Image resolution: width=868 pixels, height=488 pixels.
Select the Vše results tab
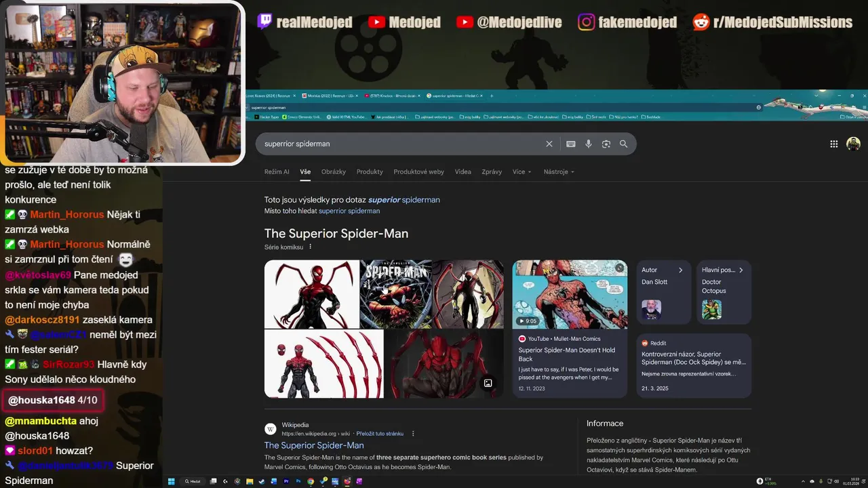[305, 171]
